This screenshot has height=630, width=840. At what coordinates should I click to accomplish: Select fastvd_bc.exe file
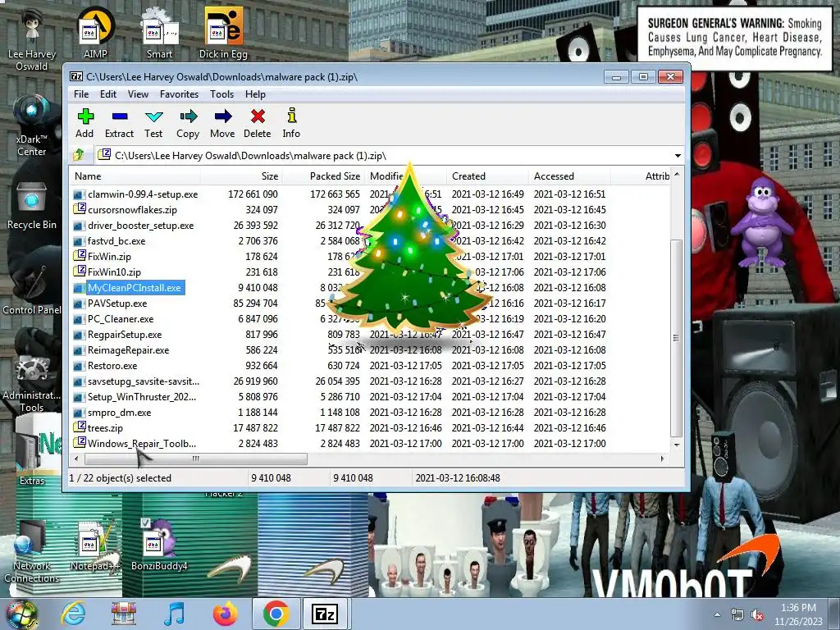(116, 241)
